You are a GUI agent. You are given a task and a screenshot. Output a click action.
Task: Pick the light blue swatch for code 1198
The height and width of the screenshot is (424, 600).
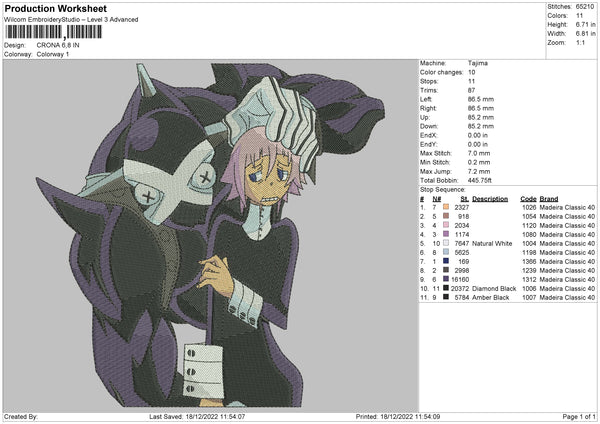446,252
